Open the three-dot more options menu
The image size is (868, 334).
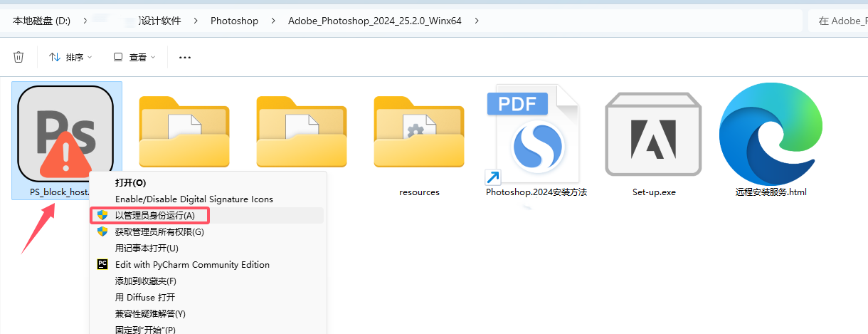pos(185,57)
